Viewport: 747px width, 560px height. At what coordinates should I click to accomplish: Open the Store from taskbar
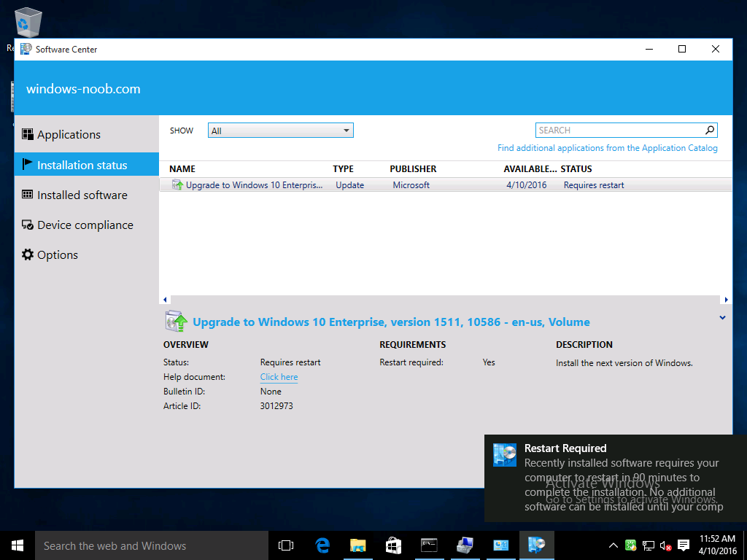[x=393, y=545]
